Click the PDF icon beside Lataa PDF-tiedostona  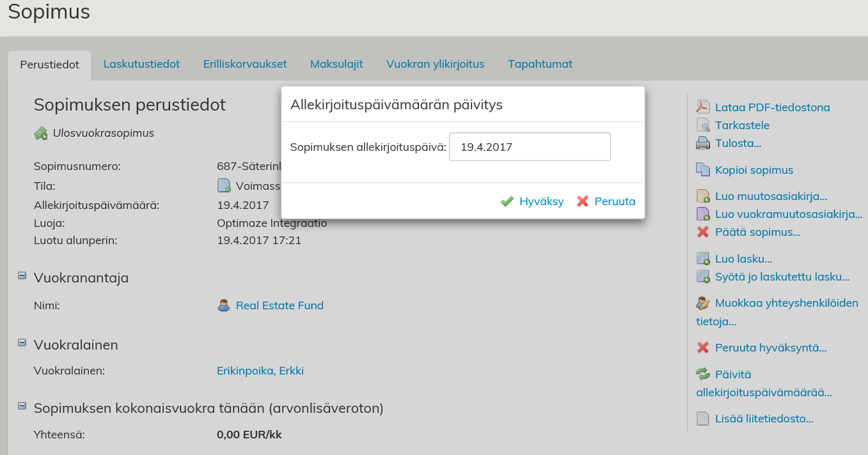[x=703, y=107]
